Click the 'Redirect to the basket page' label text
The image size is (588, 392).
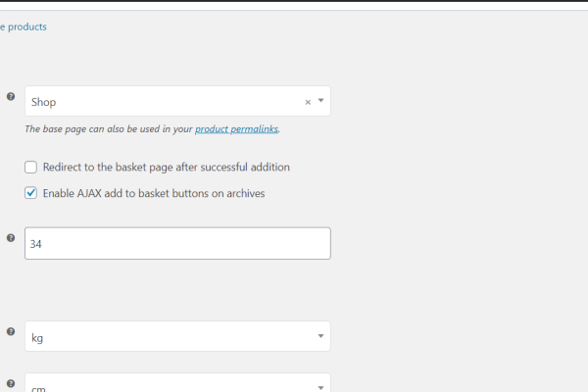coord(166,168)
